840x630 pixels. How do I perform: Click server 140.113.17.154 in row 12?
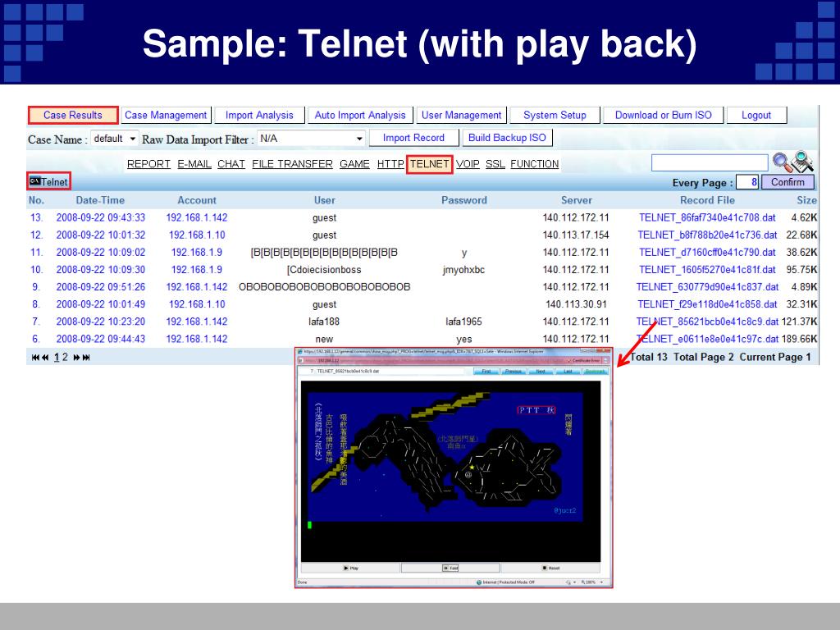click(x=576, y=235)
